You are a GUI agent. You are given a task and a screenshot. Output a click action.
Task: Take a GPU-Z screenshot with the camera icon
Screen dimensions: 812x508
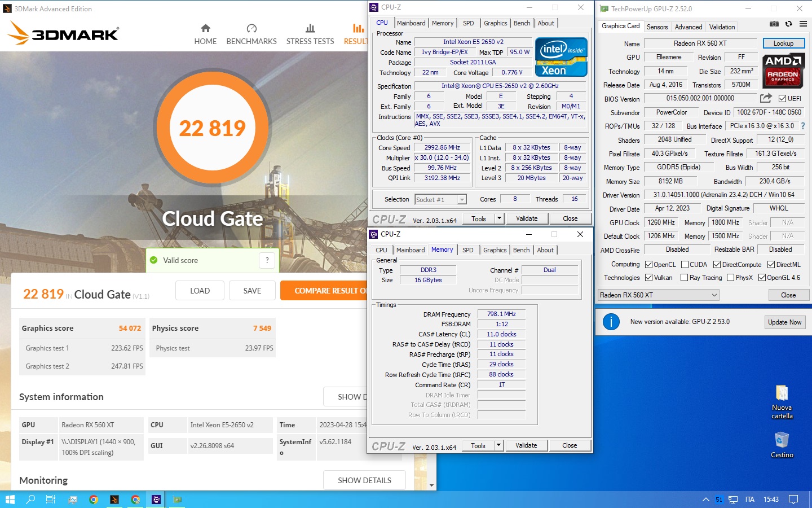tap(774, 24)
